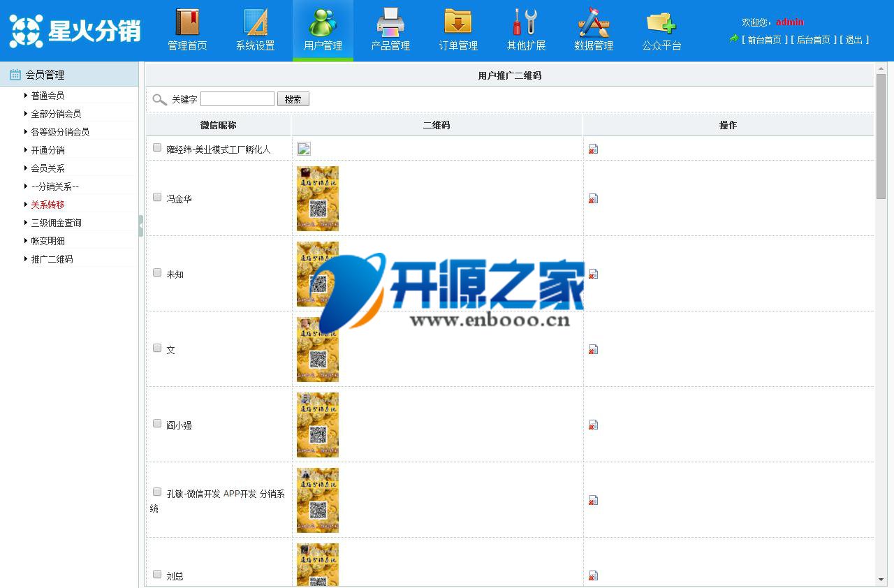Screen dimensions: 894x588
Task: Delete QR code for 冯金华
Action: coord(593,198)
